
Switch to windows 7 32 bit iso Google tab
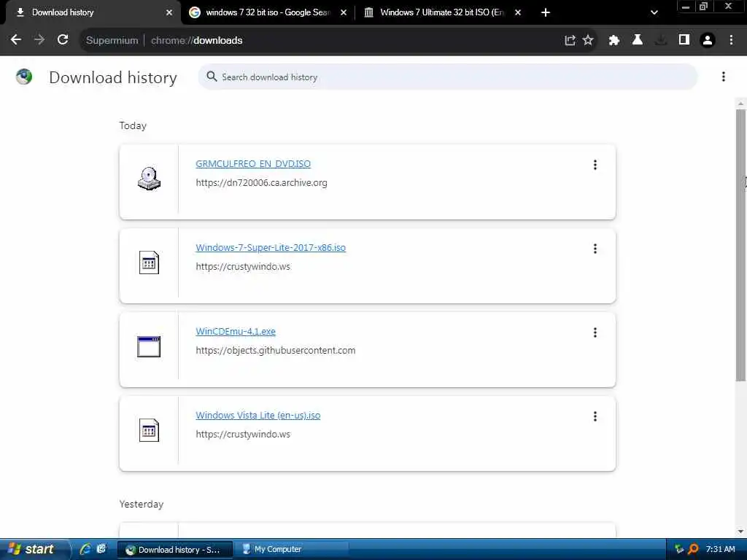[x=267, y=12]
